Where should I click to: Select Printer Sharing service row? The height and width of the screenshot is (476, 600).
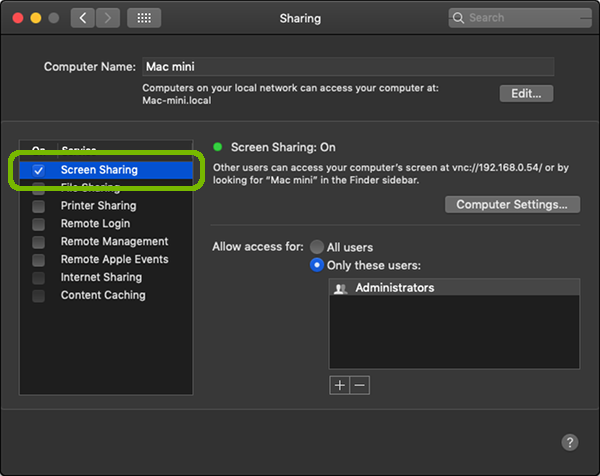tap(106, 206)
